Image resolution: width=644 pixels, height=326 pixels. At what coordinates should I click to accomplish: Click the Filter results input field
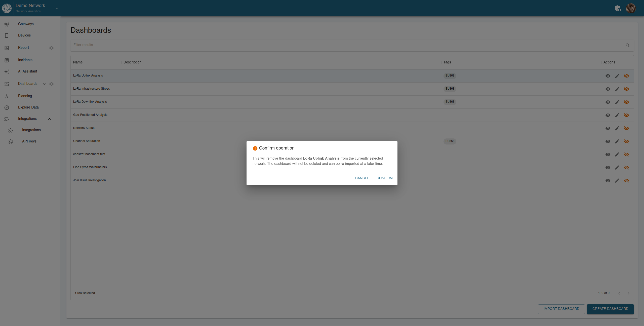coord(347,45)
